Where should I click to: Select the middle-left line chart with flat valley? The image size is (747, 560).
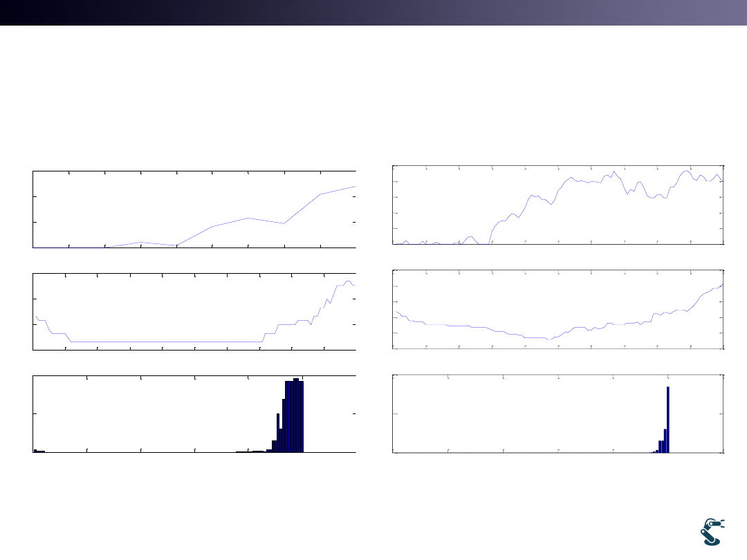tap(194, 311)
